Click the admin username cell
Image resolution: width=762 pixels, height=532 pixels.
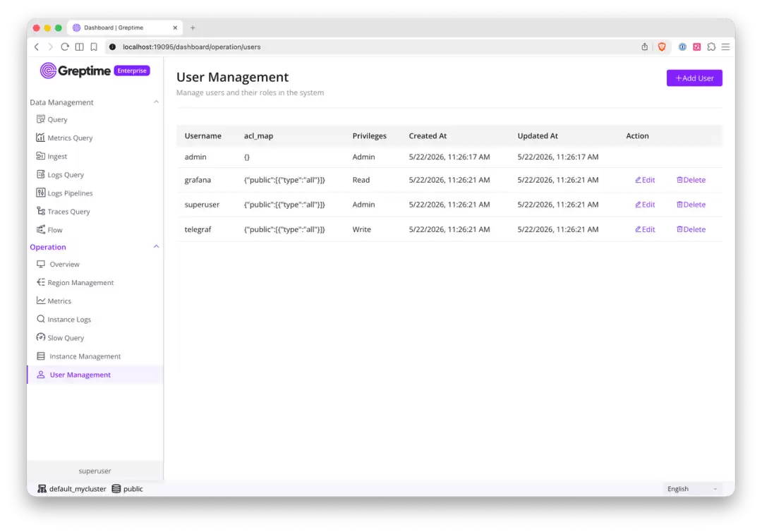pos(195,157)
